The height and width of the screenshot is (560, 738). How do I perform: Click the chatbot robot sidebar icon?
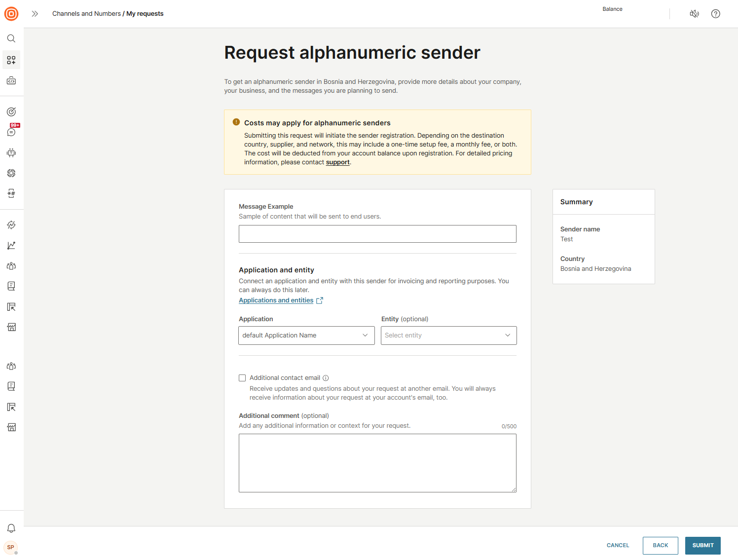click(11, 153)
